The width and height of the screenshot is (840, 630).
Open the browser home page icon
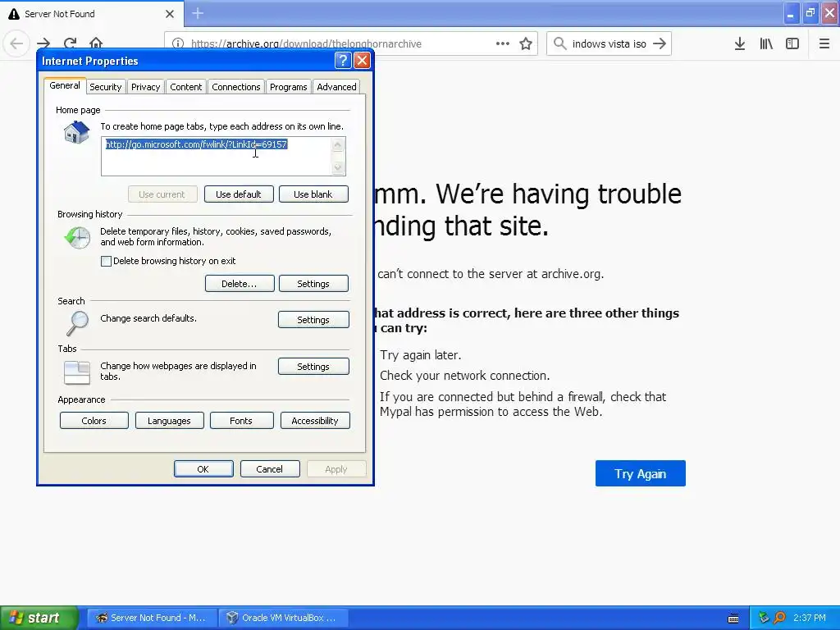click(x=96, y=43)
